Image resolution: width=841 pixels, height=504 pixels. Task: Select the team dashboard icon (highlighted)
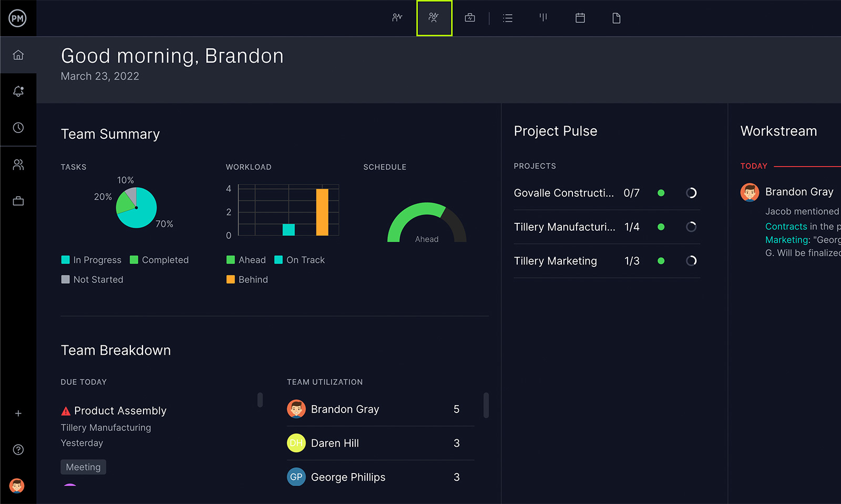coord(434,17)
